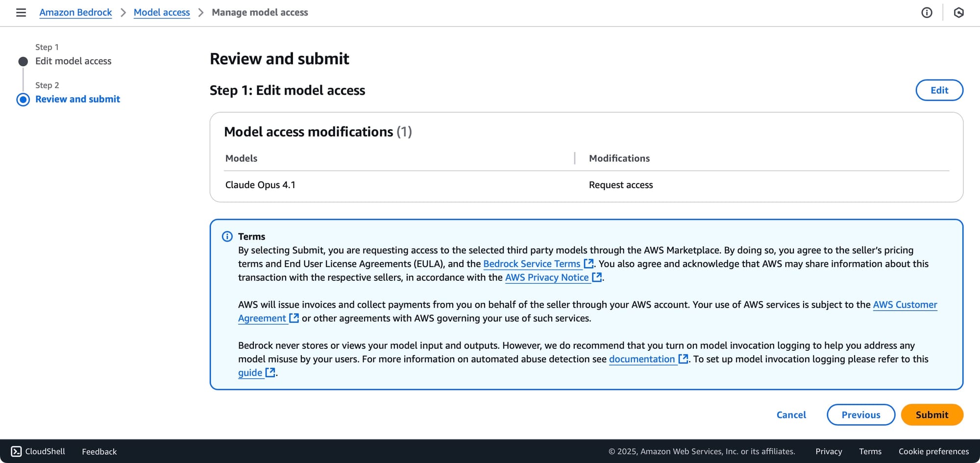Click external link icon after Bedrock Service Terms
The width and height of the screenshot is (980, 463).
tap(588, 264)
